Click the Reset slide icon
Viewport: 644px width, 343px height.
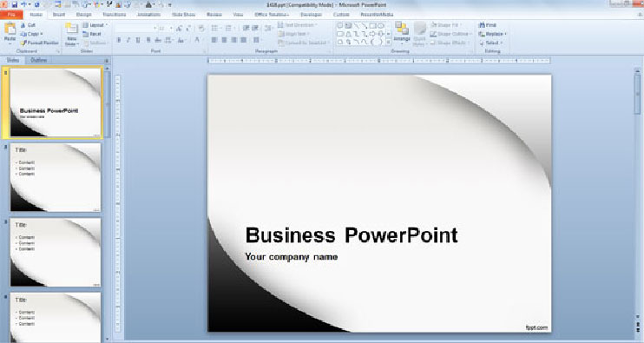85,34
